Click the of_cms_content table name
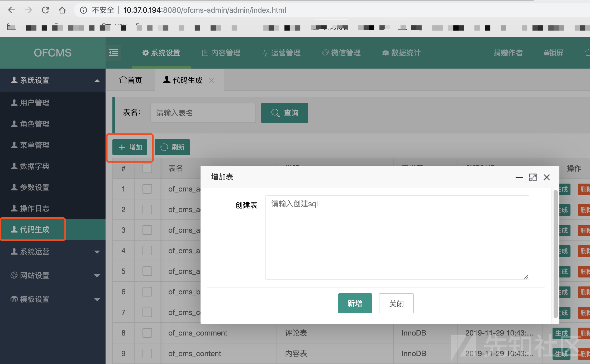The height and width of the screenshot is (364, 590). click(195, 353)
